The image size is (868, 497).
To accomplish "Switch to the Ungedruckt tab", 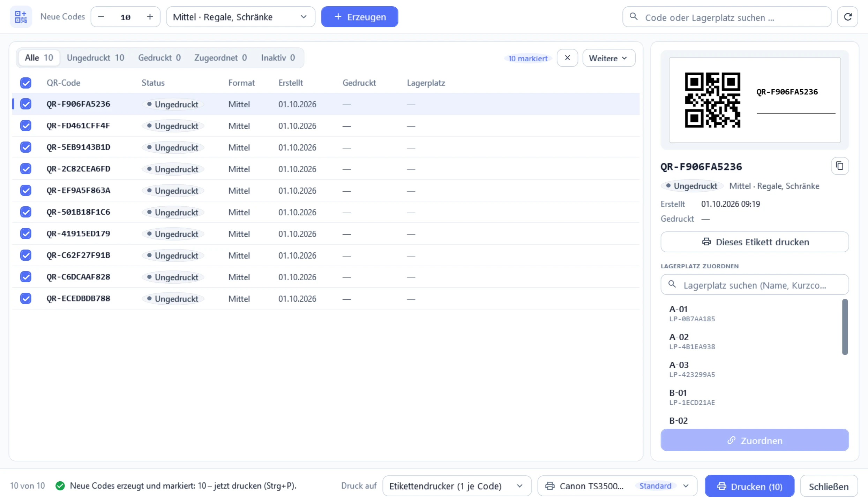I will (x=96, y=58).
